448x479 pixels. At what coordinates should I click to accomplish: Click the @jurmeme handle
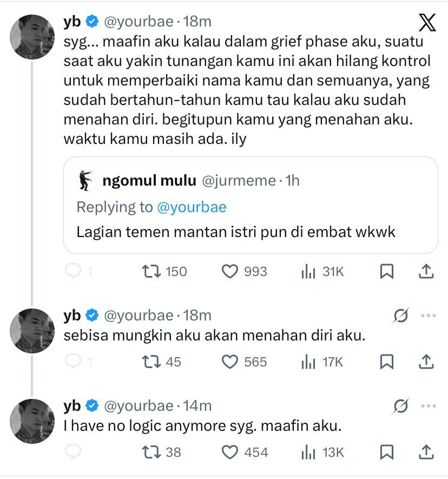239,181
